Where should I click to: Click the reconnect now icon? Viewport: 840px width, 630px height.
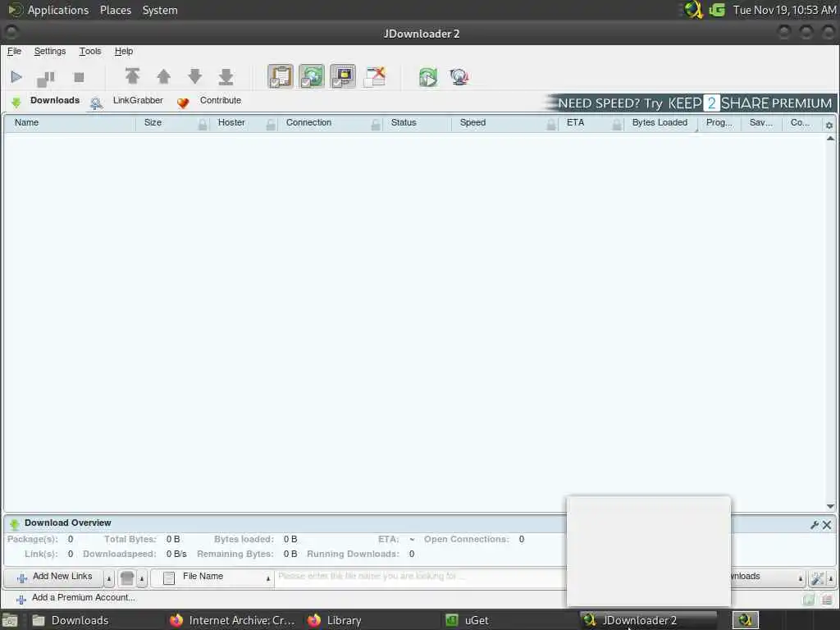tap(428, 77)
